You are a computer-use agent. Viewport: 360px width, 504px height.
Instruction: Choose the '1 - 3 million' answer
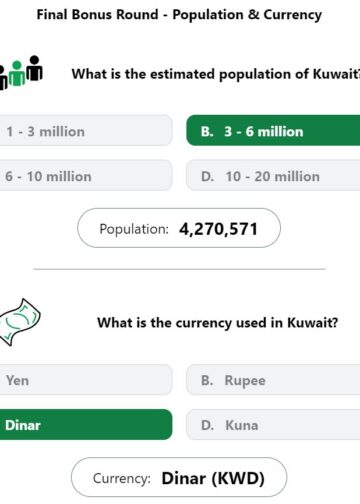(86, 131)
